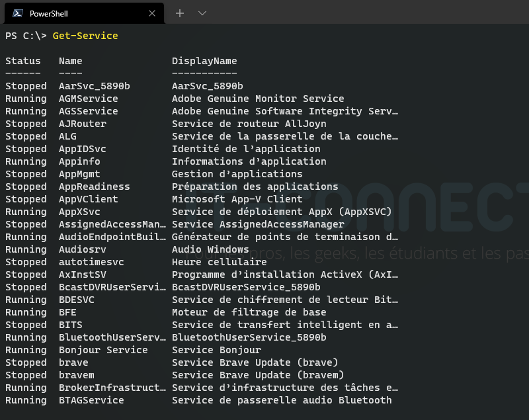The image size is (529, 420).
Task: Click the BITS service name
Action: tap(71, 325)
